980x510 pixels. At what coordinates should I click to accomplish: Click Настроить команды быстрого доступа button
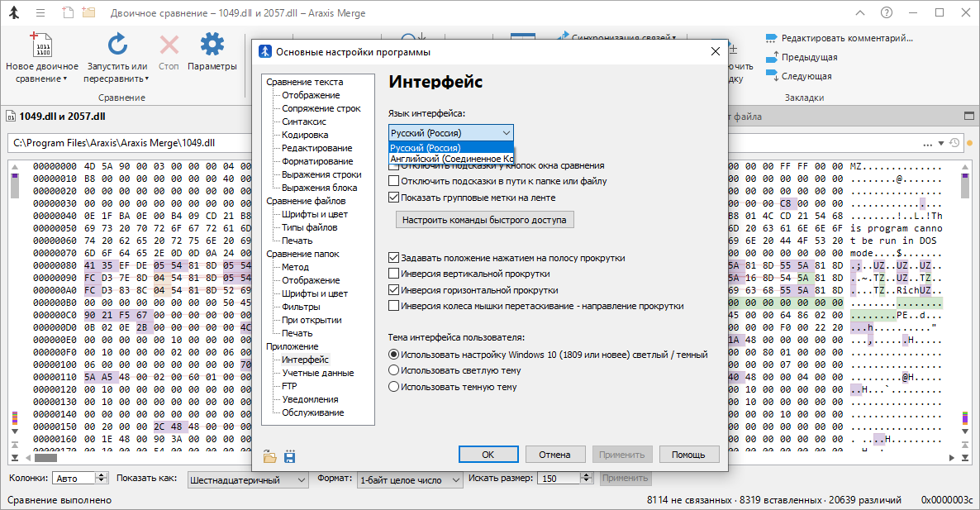coord(484,220)
